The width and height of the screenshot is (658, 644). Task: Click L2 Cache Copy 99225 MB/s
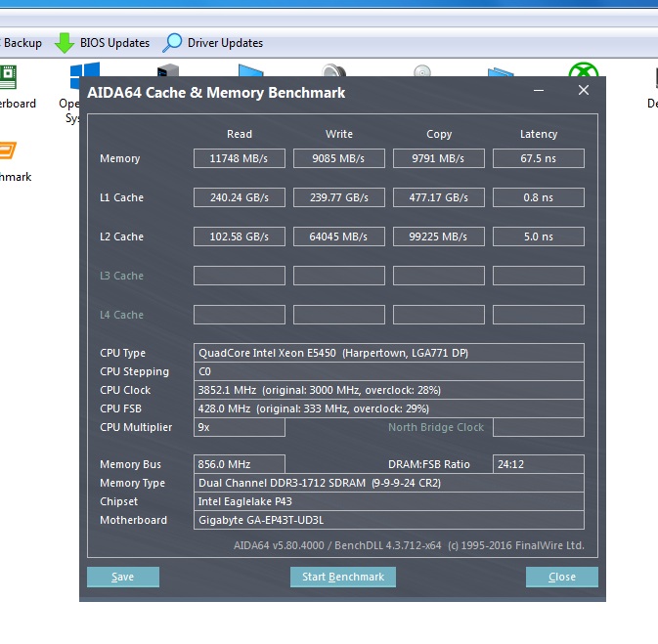coord(439,236)
